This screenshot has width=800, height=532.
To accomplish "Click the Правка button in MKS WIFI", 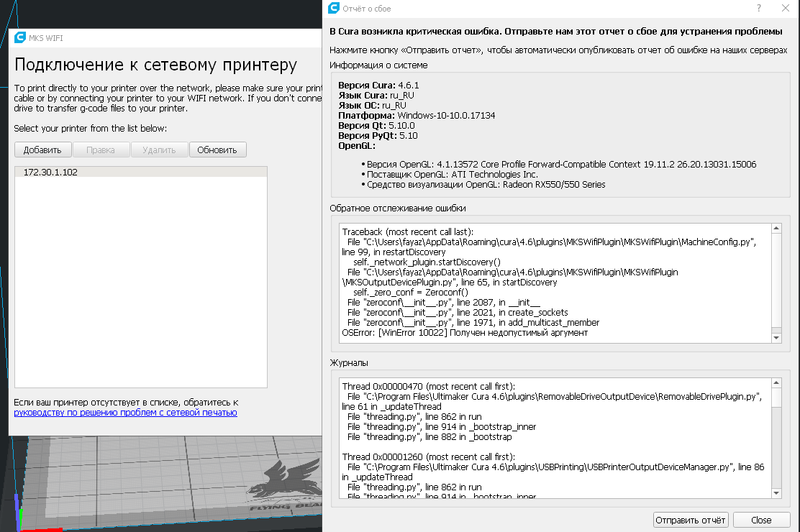I will (x=101, y=150).
